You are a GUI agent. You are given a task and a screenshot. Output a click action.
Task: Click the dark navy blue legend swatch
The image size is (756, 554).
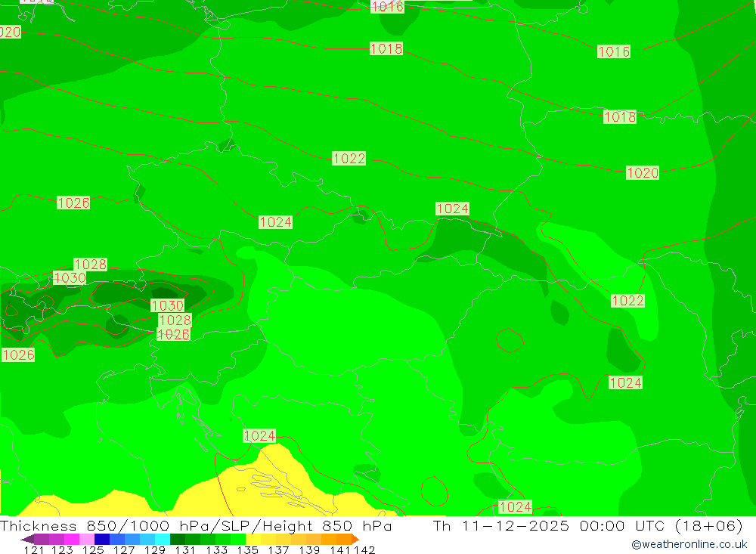tap(102, 539)
